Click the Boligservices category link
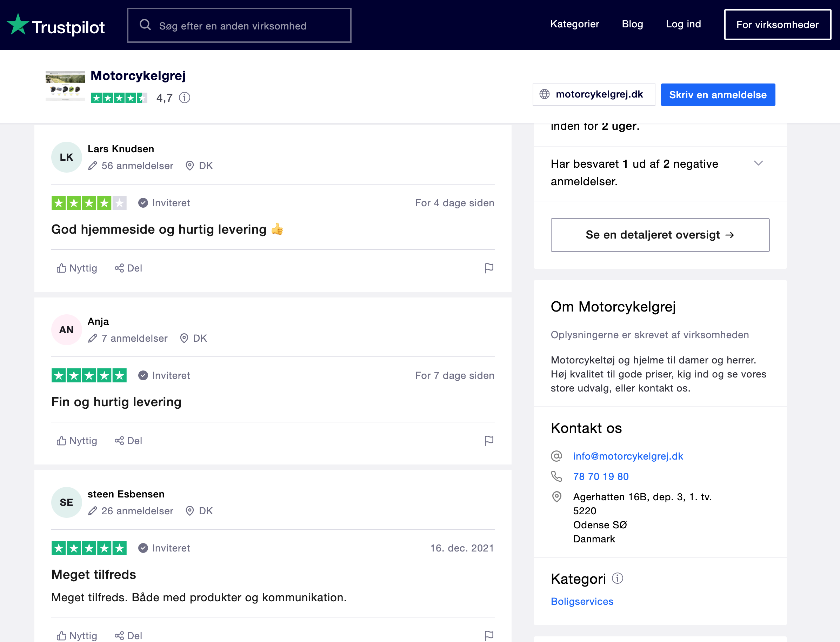Image resolution: width=840 pixels, height=642 pixels. coord(582,602)
